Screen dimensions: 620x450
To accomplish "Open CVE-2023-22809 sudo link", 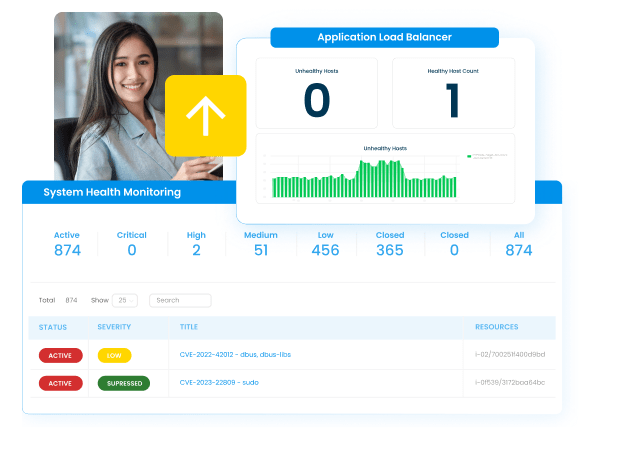I will (x=217, y=382).
